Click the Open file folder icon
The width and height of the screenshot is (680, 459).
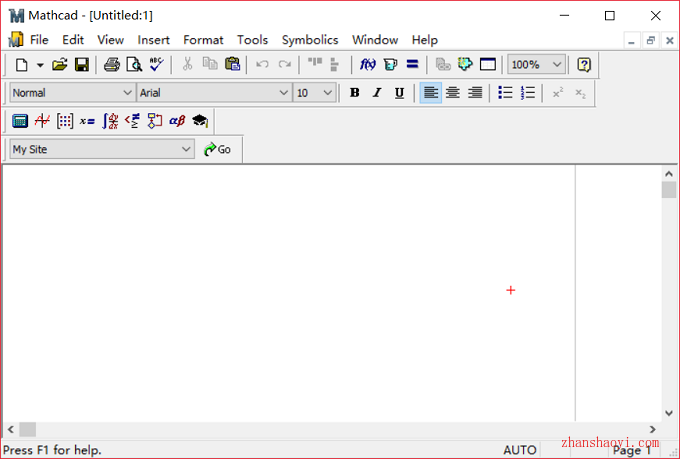59,65
